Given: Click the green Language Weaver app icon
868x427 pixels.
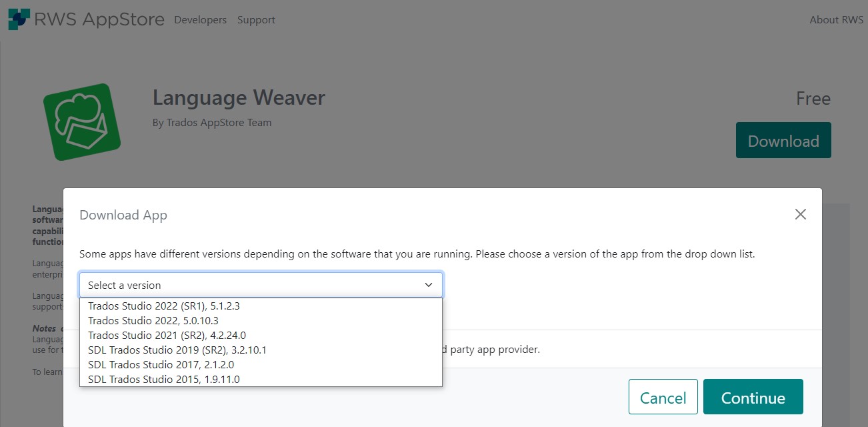Looking at the screenshot, I should [82, 121].
